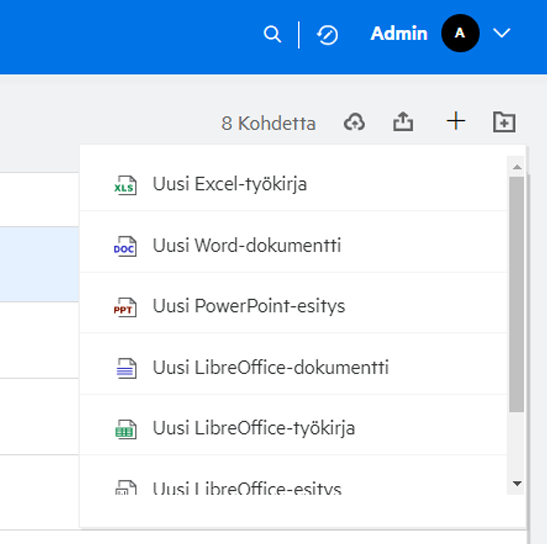Viewport: 547px width, 544px height.
Task: Toggle the plus new file menu
Action: pos(456,121)
